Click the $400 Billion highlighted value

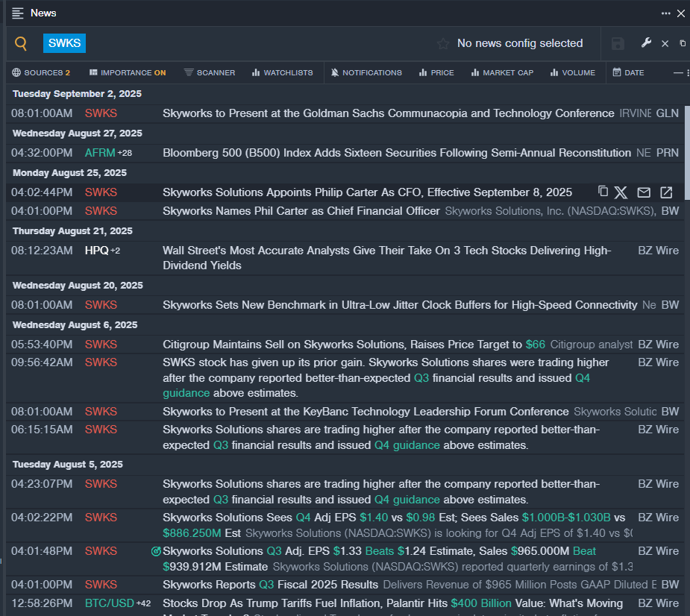click(481, 603)
